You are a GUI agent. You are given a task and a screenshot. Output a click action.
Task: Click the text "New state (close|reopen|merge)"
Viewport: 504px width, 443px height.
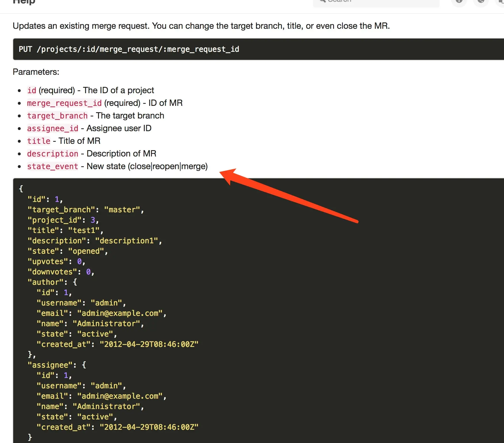click(x=147, y=166)
